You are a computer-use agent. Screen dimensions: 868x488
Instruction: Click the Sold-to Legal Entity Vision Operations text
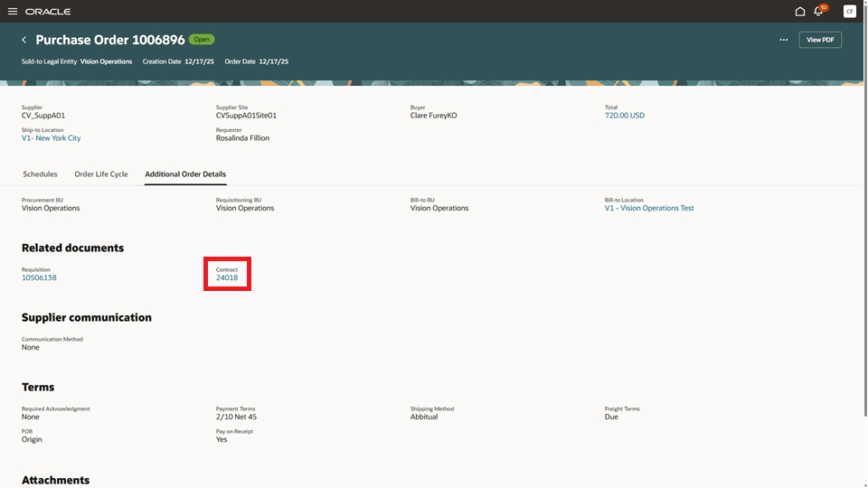coord(106,61)
